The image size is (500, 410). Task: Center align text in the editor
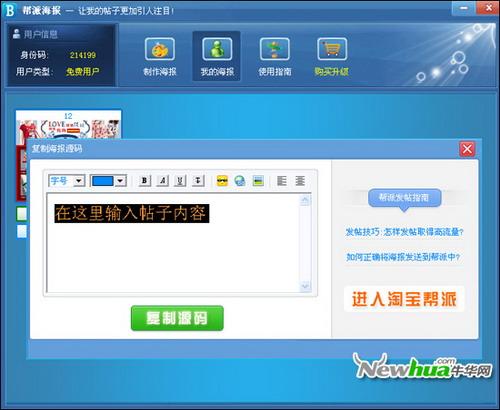[300, 181]
